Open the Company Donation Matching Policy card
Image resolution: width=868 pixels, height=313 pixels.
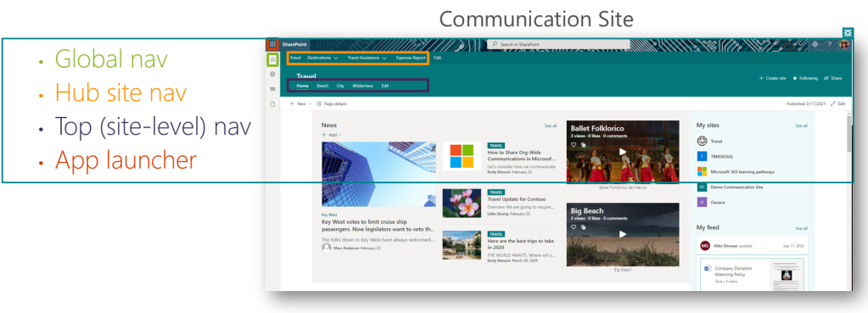[752, 274]
